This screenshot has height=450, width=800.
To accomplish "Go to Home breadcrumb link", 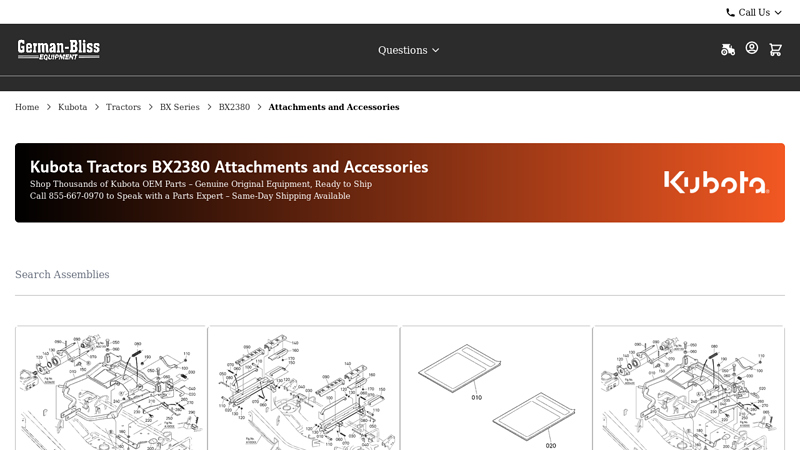I will (27, 107).
